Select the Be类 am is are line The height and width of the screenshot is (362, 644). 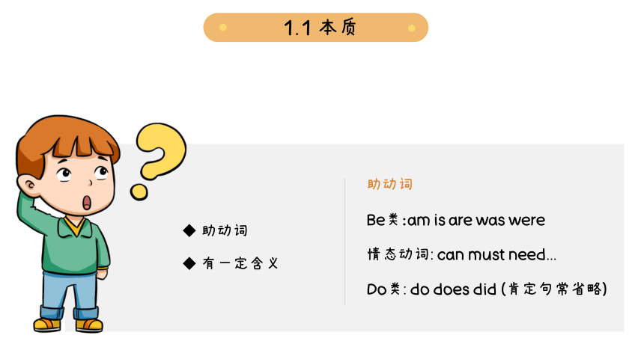[x=456, y=220]
